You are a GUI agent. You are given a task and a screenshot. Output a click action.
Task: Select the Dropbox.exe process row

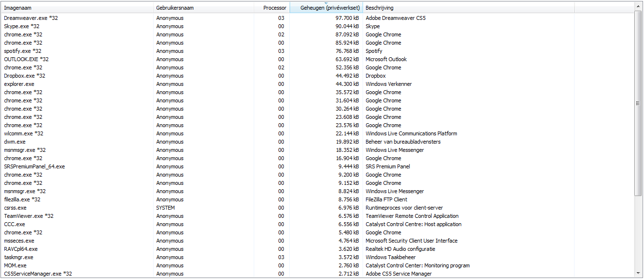pos(24,76)
